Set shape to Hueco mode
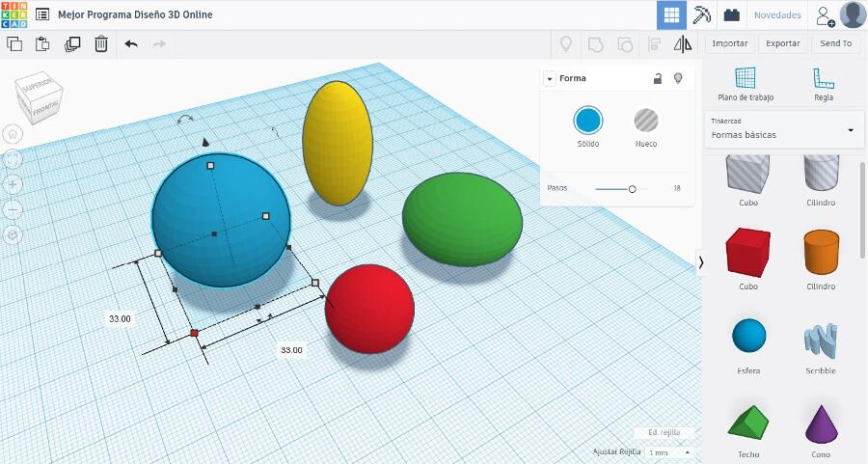The height and width of the screenshot is (464, 868). 646,121
